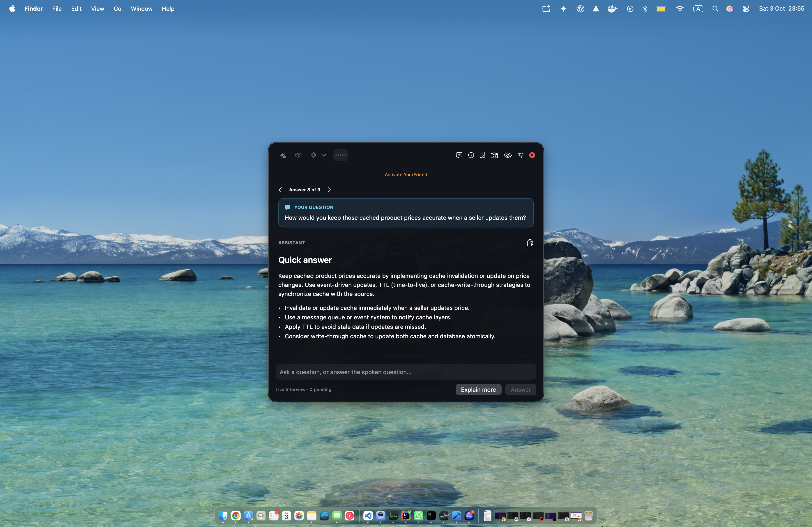Go to previous answer with left chevron

tap(280, 190)
